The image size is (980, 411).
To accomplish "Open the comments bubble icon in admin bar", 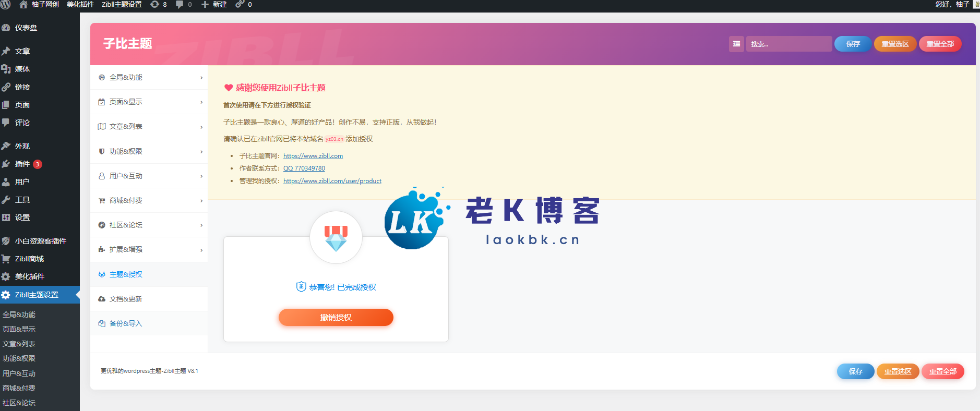I will click(x=180, y=4).
